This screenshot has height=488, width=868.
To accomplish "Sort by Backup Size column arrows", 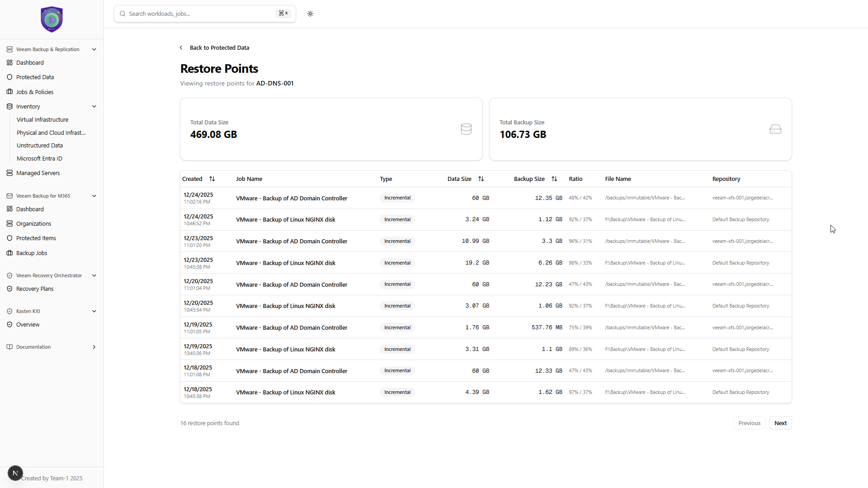I will (554, 179).
